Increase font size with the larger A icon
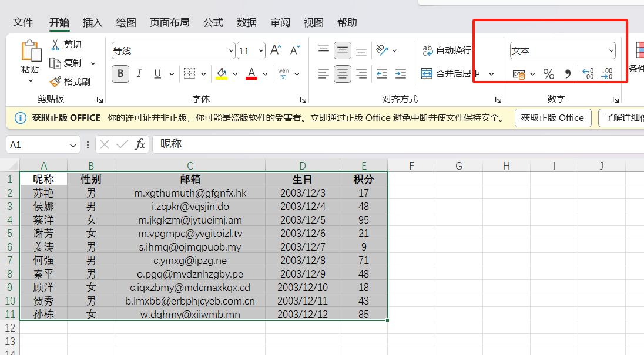Viewport: 644px width, 355px height. (x=276, y=50)
